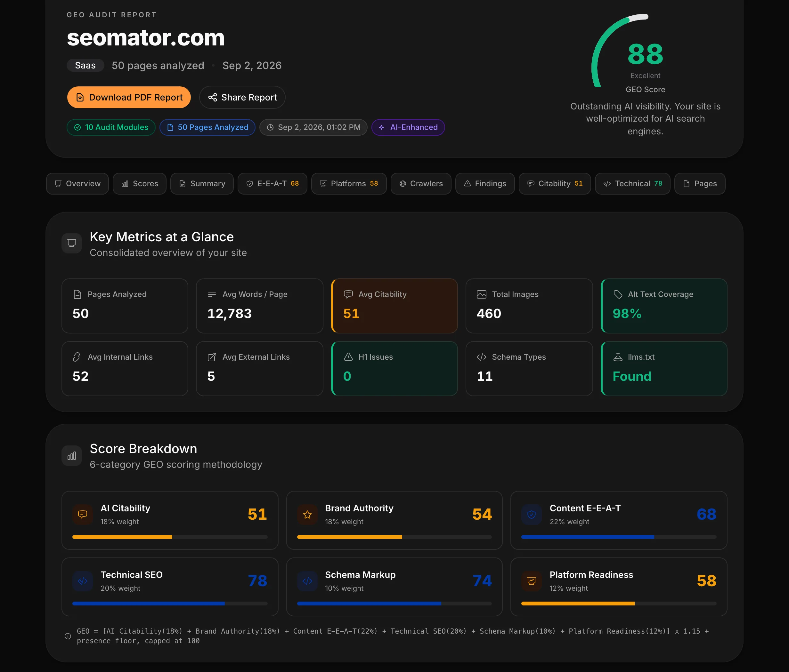The height and width of the screenshot is (672, 789).
Task: Click the Schema Markup progress bar
Action: tap(394, 604)
